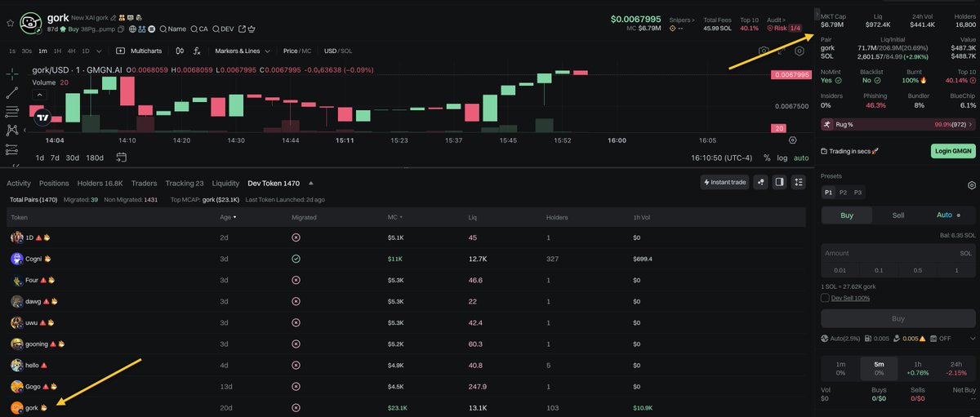Switch to the Activity tab
The height and width of the screenshot is (417, 980).
[x=19, y=183]
